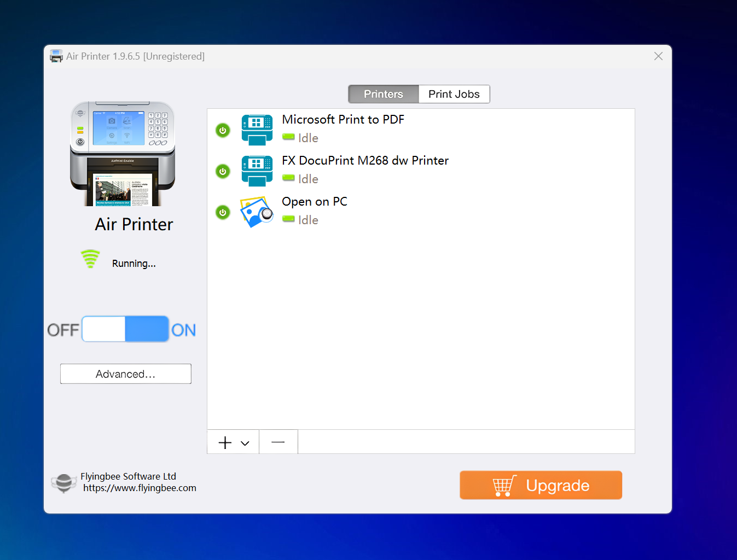
Task: Close the Air Printer window
Action: coord(659,56)
